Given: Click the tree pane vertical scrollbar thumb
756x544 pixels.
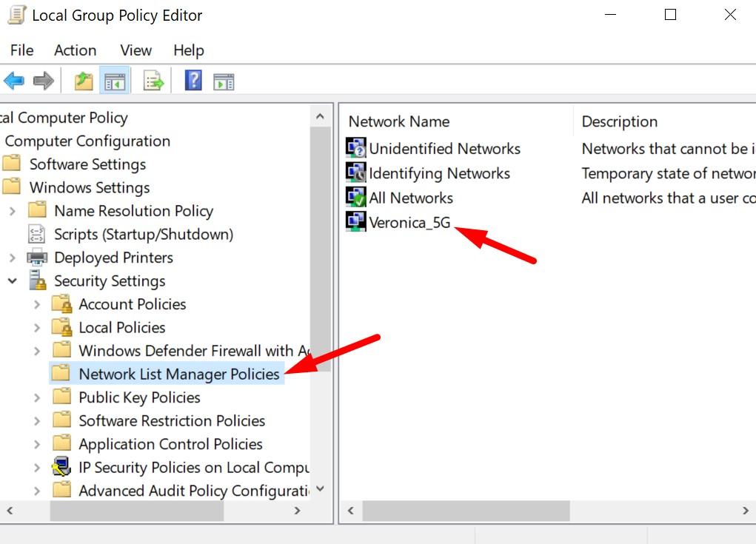Looking at the screenshot, I should tap(320, 249).
